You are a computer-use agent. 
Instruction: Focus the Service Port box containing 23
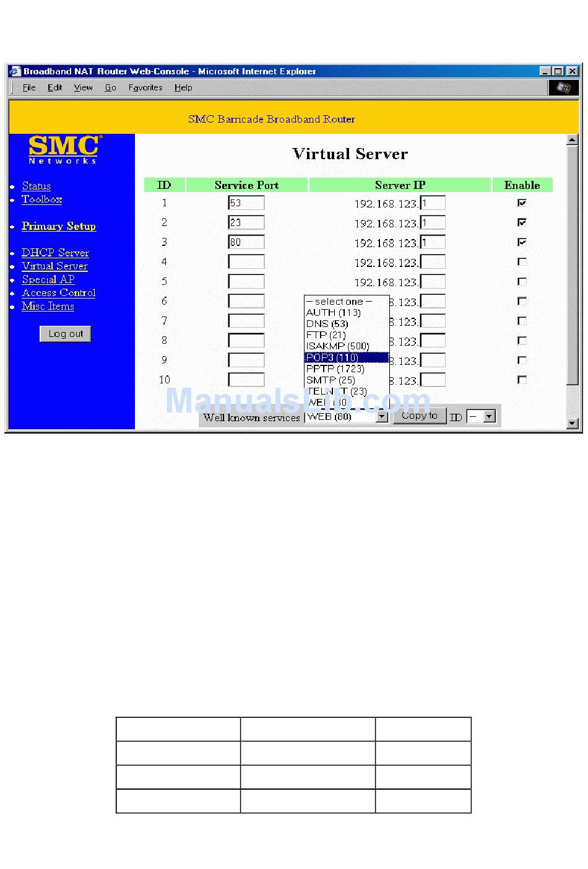coord(246,223)
